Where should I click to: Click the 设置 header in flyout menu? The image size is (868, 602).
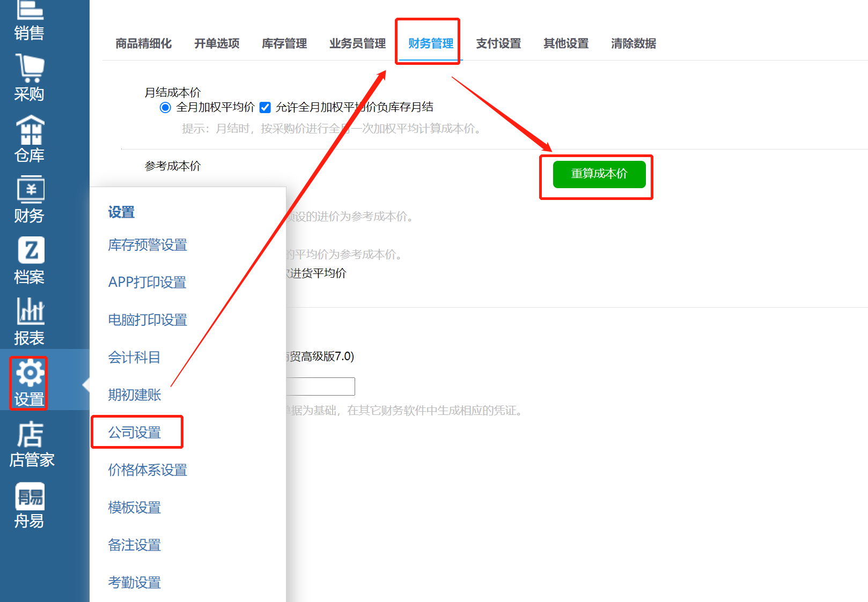(x=121, y=212)
